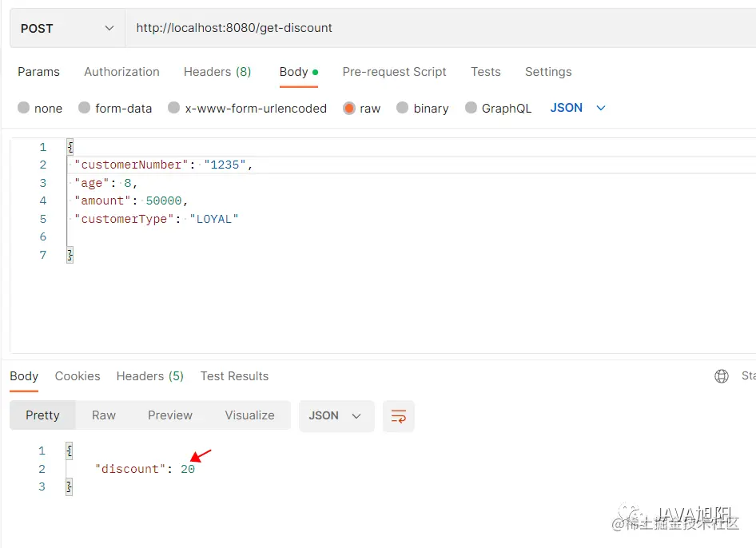Open the request Headers (8) tab
Image resolution: width=756 pixels, height=548 pixels.
[x=217, y=72]
